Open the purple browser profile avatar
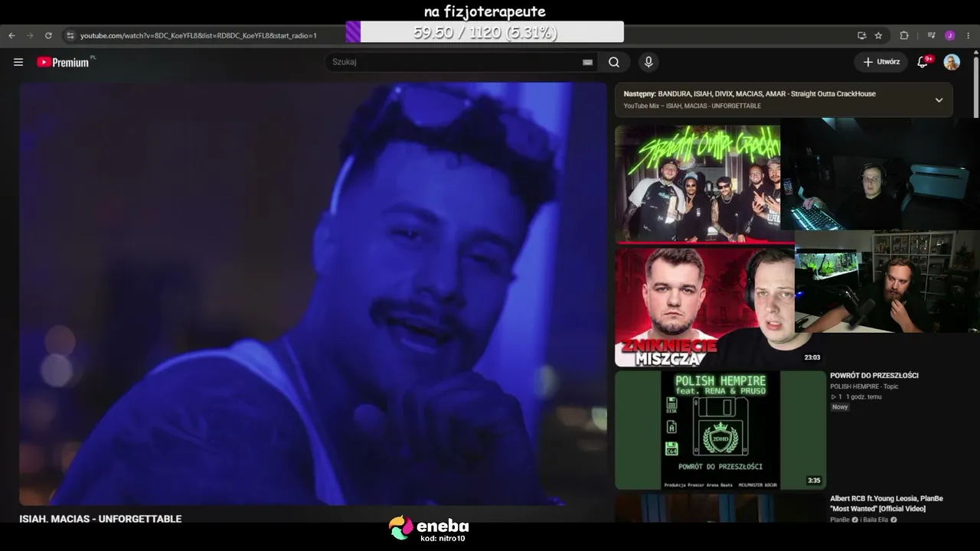 point(950,35)
